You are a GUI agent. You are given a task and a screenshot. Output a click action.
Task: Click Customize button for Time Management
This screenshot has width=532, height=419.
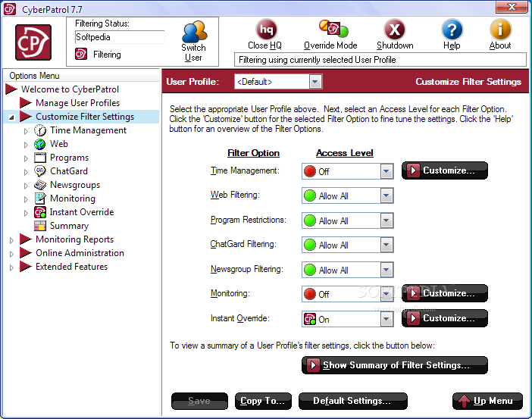click(444, 170)
